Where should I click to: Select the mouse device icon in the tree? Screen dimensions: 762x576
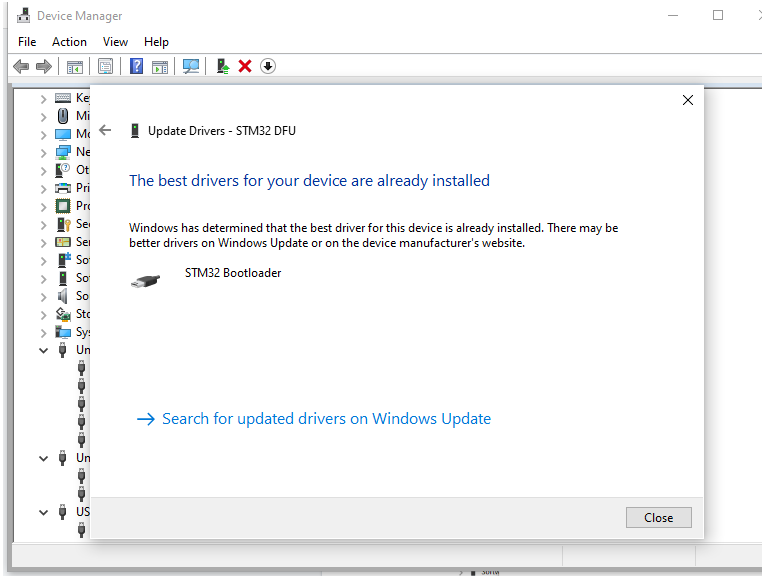[x=63, y=116]
